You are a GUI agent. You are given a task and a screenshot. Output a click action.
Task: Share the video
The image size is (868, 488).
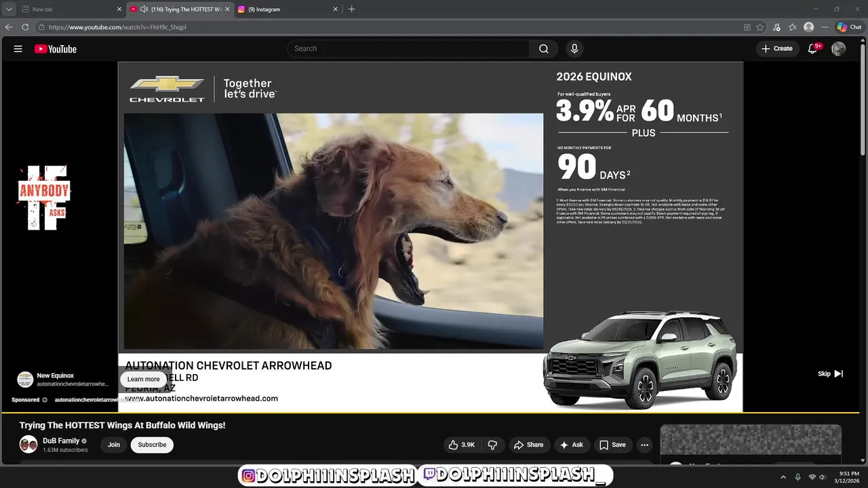(528, 445)
